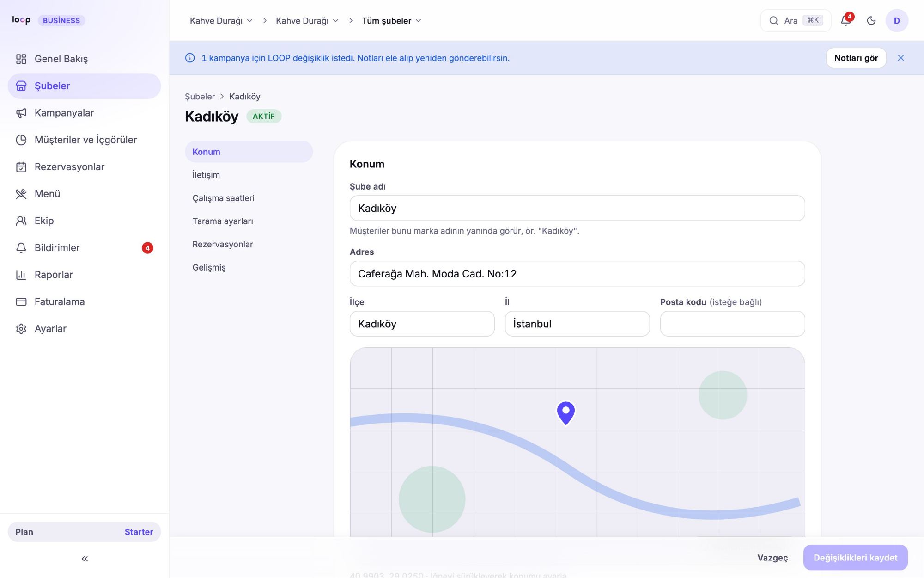Open the Tüm şubeler branch dropdown
This screenshot has height=578, width=924.
(x=392, y=21)
